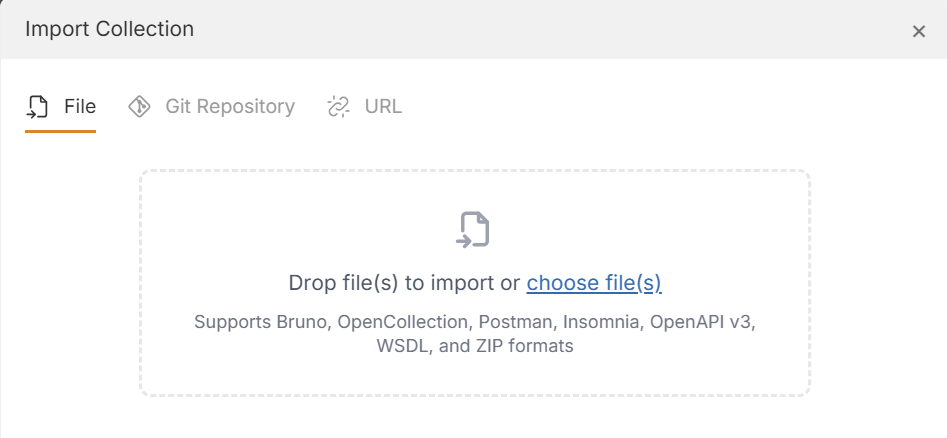Click the chain-link icon beside URL
947x438 pixels.
(x=339, y=107)
